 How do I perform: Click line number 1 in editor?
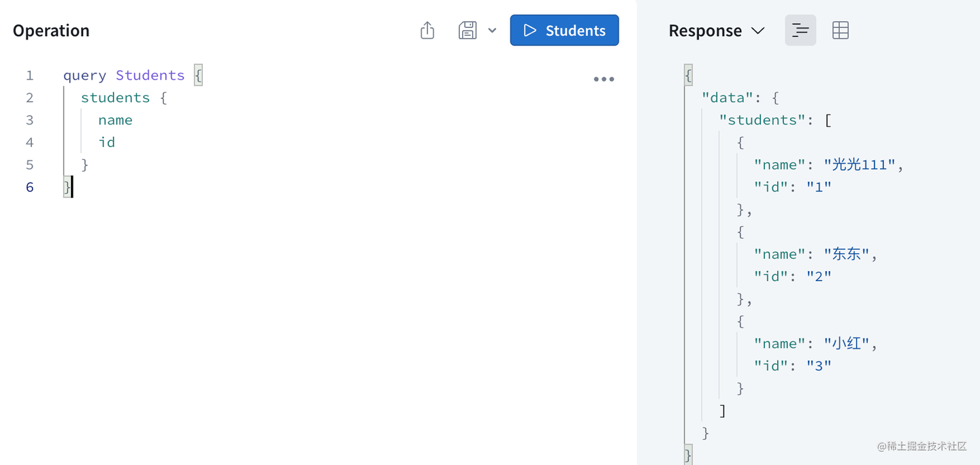pyautogui.click(x=29, y=76)
